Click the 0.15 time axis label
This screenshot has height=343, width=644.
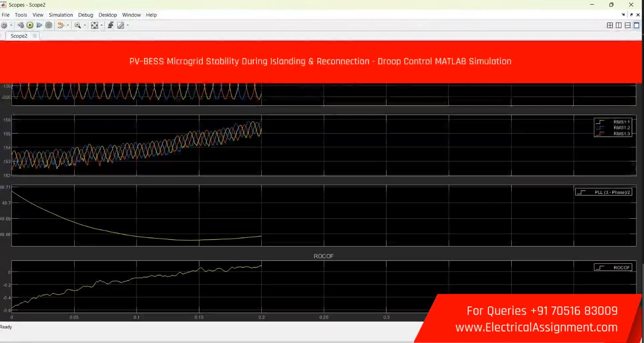click(x=199, y=317)
